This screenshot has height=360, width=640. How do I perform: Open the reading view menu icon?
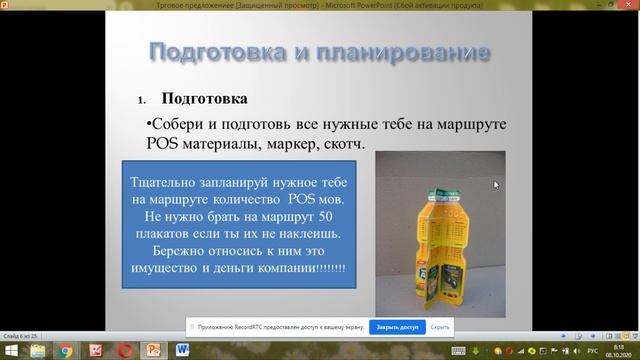tap(578, 336)
